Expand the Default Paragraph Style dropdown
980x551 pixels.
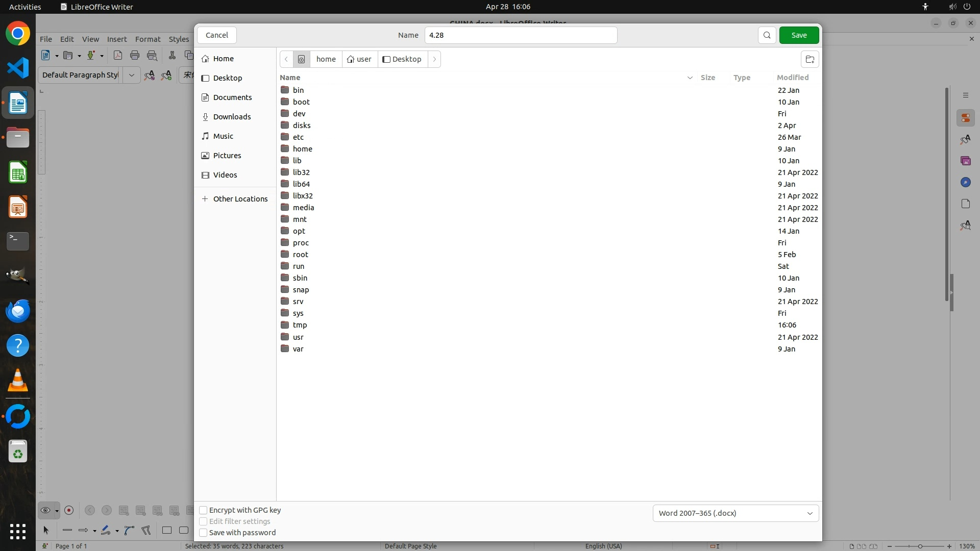[132, 75]
